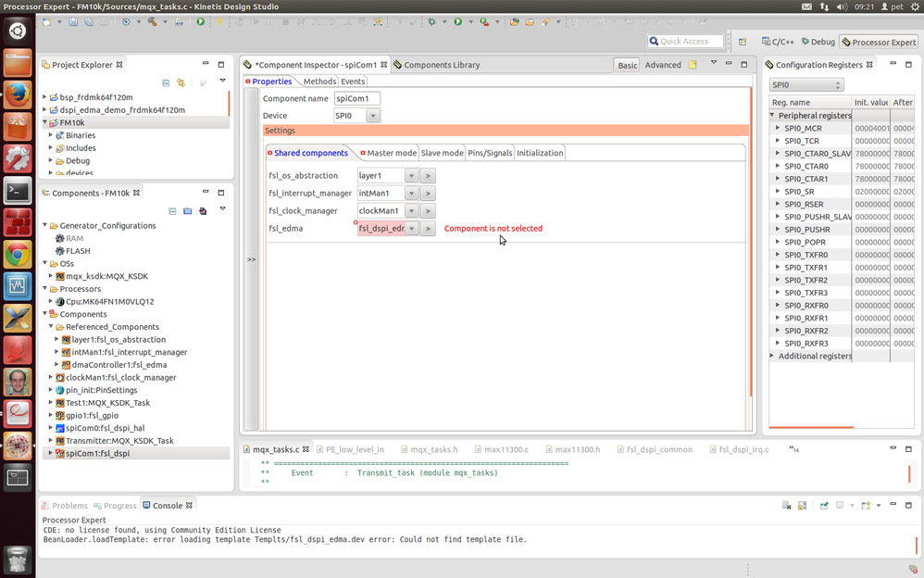
Task: Open the fsl_interrupt_manager intMan1 dropdown
Action: (x=411, y=193)
